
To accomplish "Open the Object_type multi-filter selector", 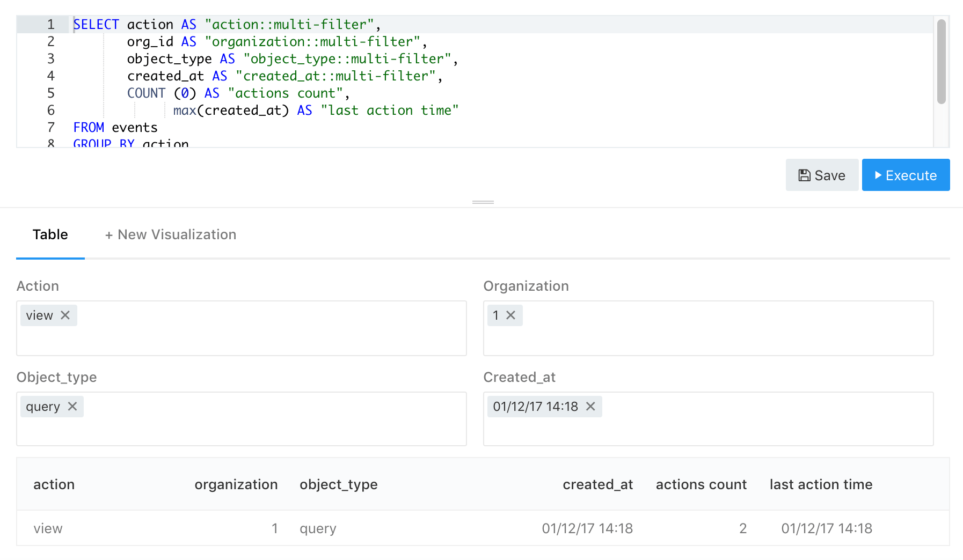I will click(x=242, y=429).
